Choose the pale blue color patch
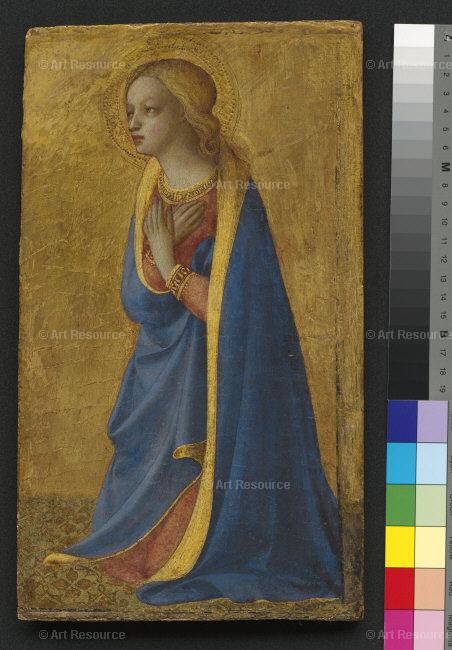Image resolution: width=452 pixels, height=650 pixels. (432, 463)
